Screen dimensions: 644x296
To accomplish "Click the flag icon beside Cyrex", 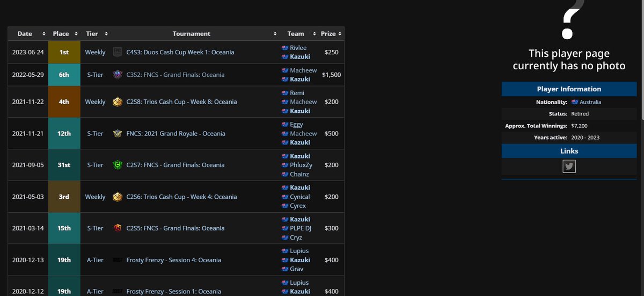I will (285, 206).
